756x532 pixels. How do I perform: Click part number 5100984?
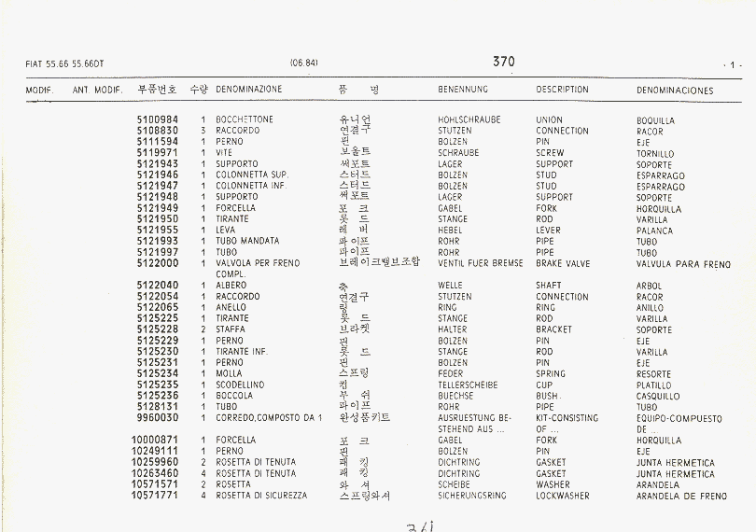coord(157,119)
